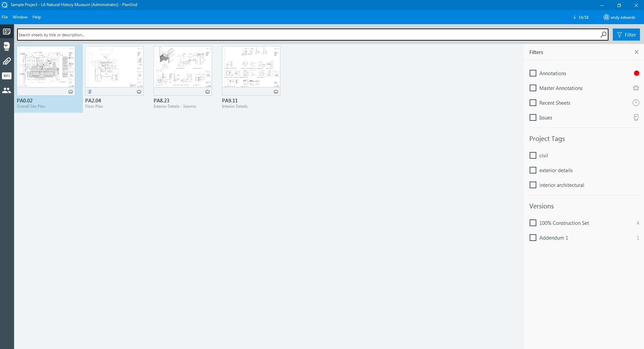644x349 pixels.
Task: Open the Sheets view in sidebar
Action: (x=7, y=32)
